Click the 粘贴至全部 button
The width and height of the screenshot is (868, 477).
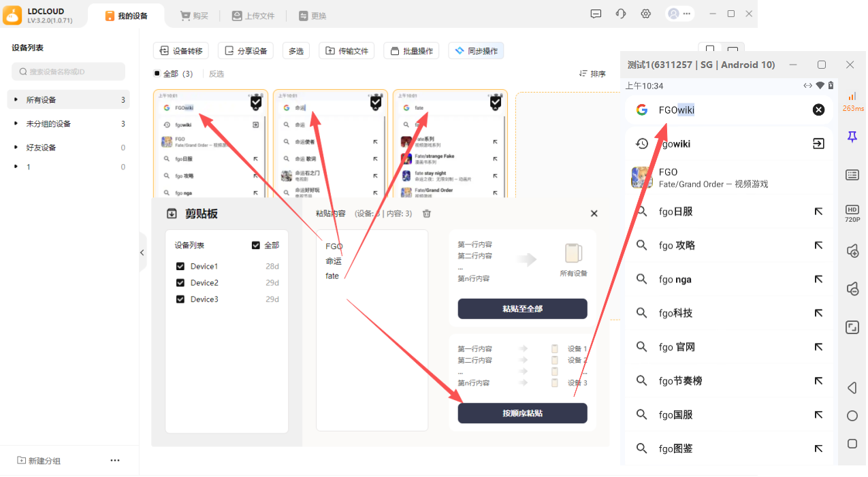tap(522, 309)
